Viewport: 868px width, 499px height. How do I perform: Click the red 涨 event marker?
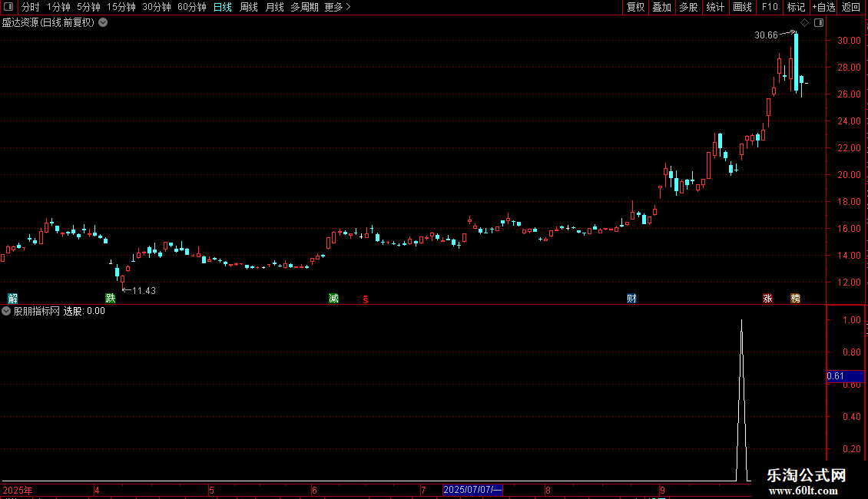point(767,299)
